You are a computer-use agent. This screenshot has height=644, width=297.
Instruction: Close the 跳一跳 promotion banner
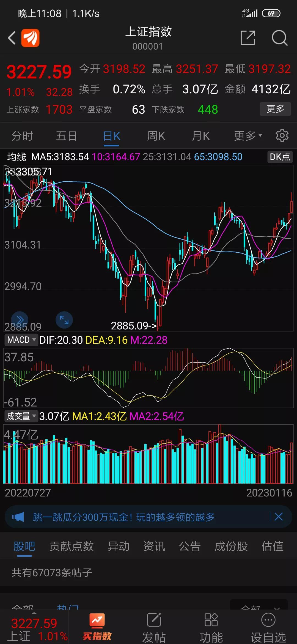tap(279, 517)
